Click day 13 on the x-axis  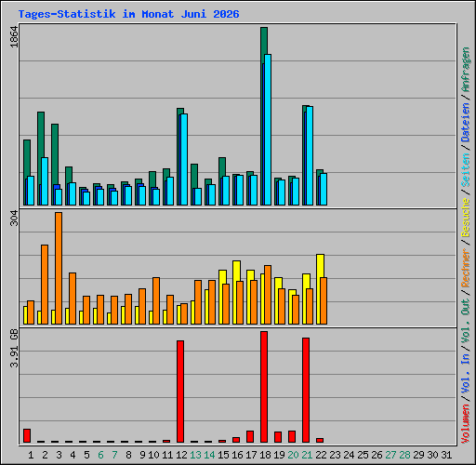(195, 455)
